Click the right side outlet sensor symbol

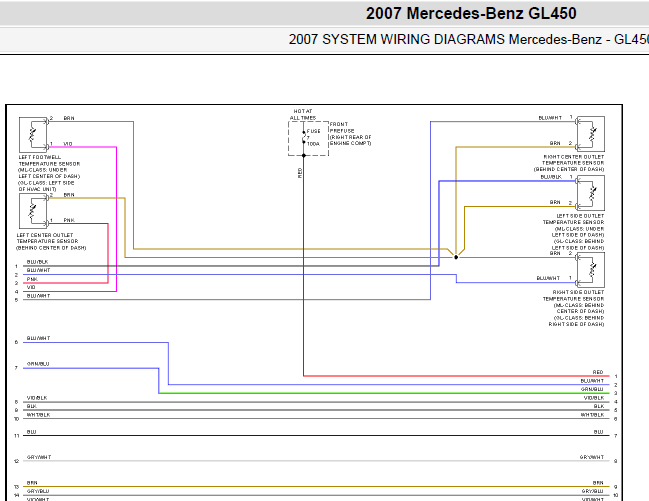591,270
